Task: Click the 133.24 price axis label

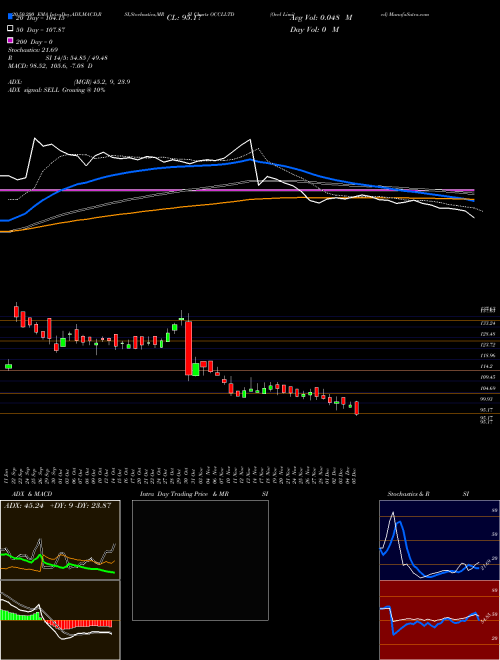Action: pos(487,323)
